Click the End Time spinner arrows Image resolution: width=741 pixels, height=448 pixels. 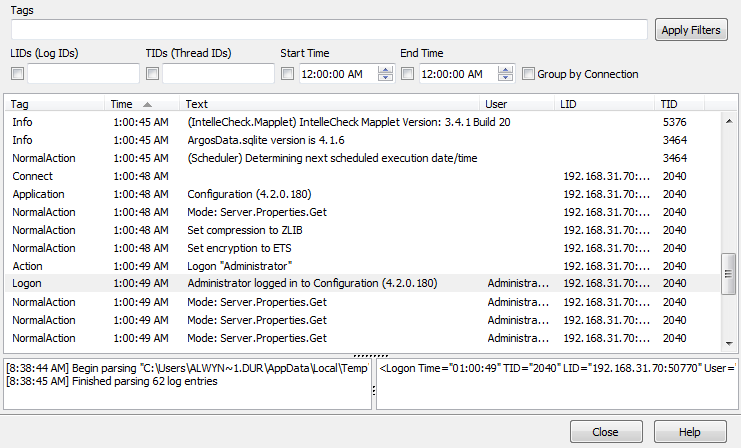(x=505, y=74)
